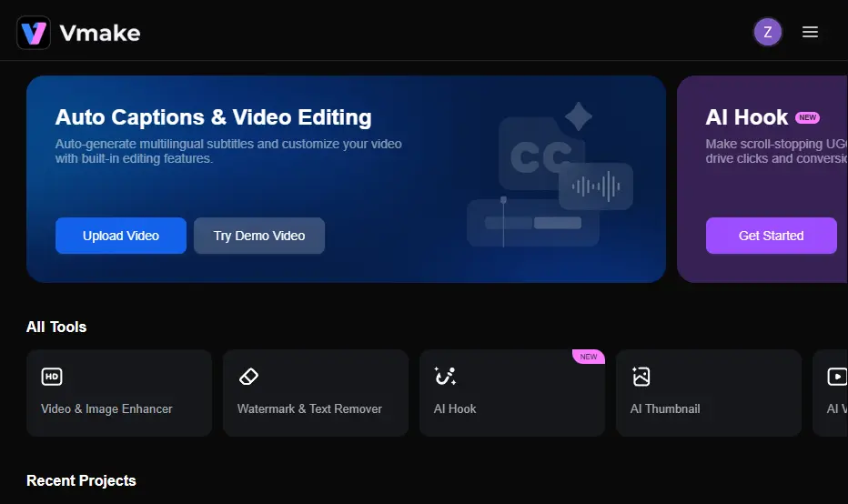The width and height of the screenshot is (848, 504).
Task: Click the eraser icon for Watermark Remover
Action: [248, 377]
